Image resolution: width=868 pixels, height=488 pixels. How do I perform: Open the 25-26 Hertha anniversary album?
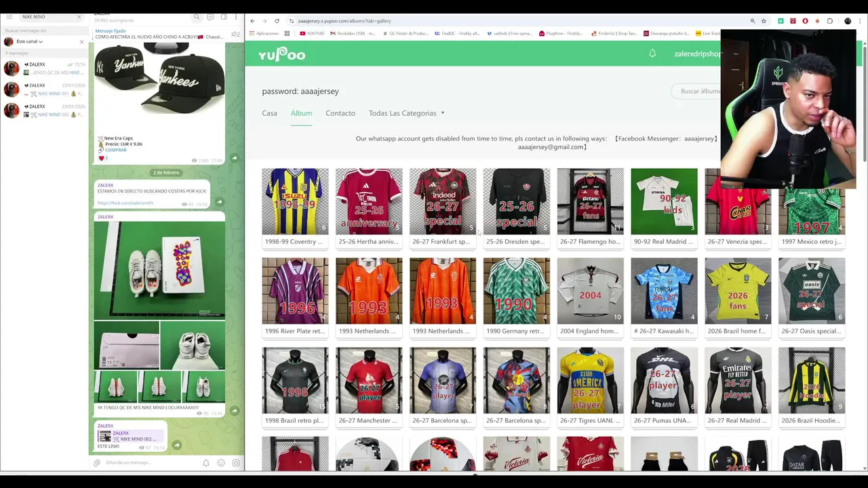[x=369, y=207]
